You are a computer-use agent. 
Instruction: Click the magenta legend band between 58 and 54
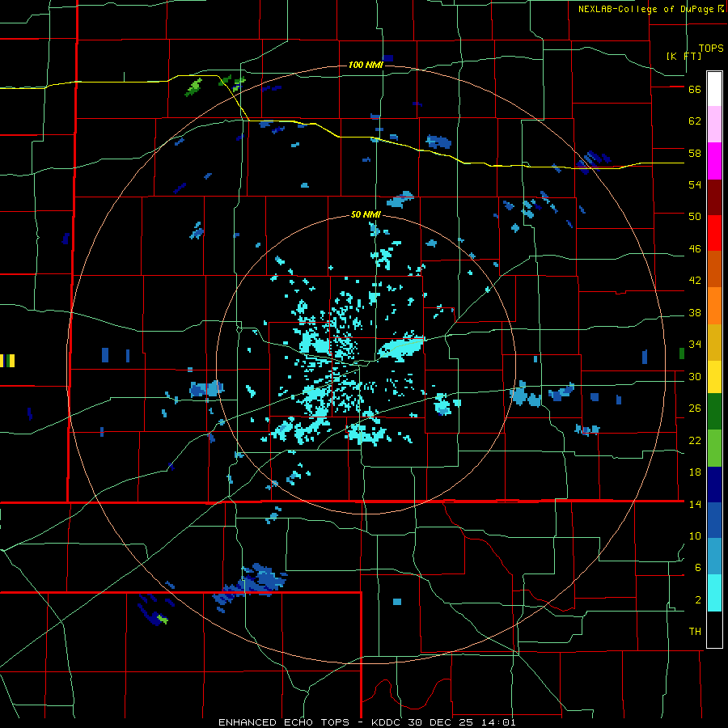[714, 161]
